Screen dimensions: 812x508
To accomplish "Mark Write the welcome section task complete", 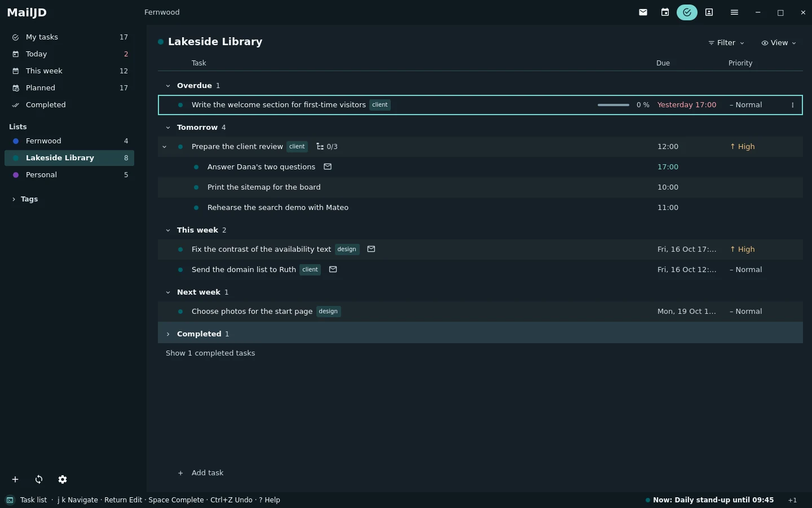I will click(x=180, y=105).
